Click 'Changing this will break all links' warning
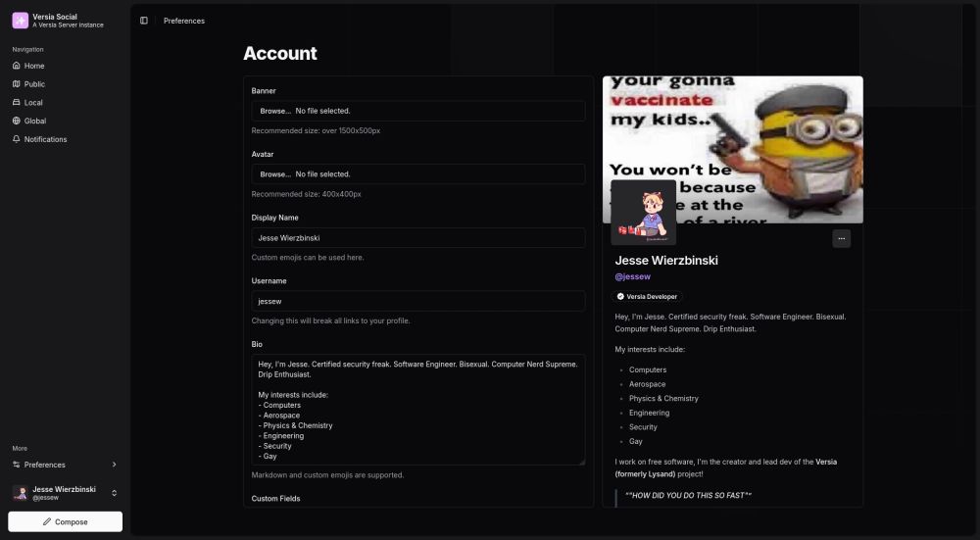This screenshot has width=980, height=540. click(x=330, y=320)
